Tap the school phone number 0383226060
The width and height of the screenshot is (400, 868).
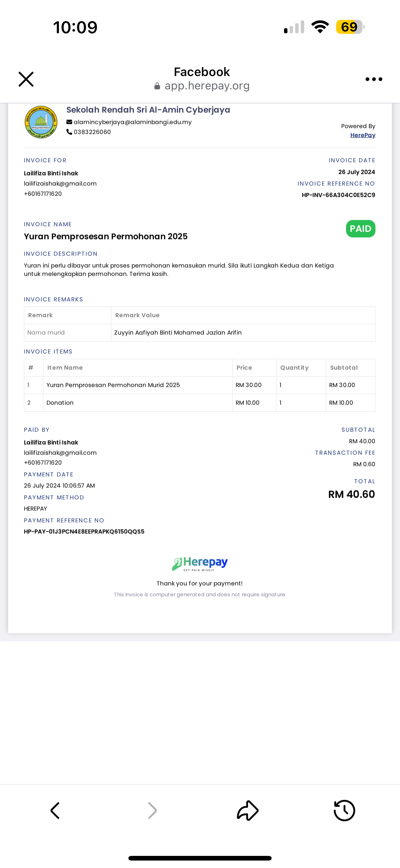pos(92,132)
